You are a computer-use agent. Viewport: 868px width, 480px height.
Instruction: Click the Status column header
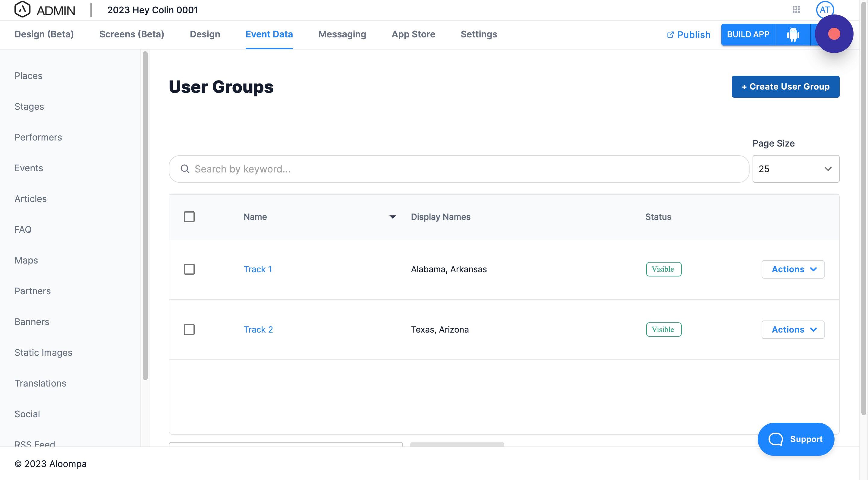[x=658, y=217]
